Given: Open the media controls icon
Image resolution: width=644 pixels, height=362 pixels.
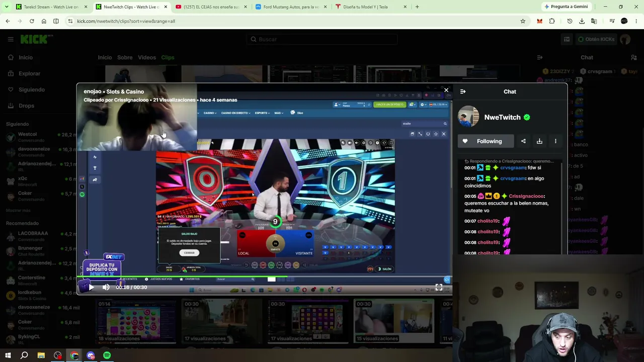Looking at the screenshot, I should tap(612, 21).
